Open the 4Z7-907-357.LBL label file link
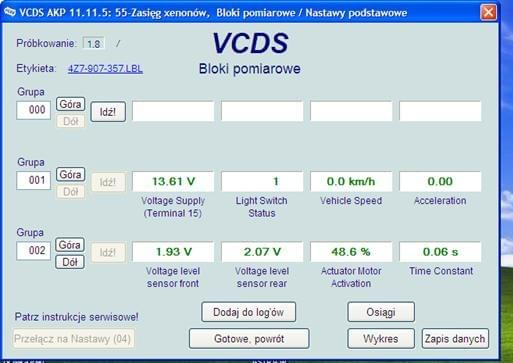513x363 pixels. [x=105, y=69]
